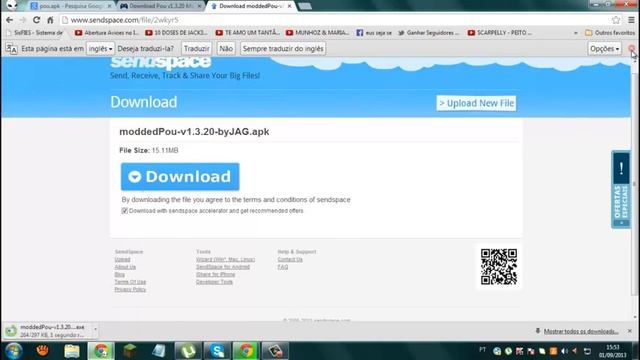640x360 pixels.
Task: Open the Minecraft taskbar icon
Action: [x=130, y=351]
